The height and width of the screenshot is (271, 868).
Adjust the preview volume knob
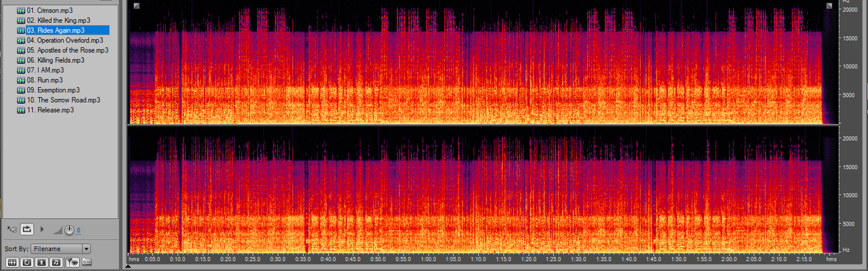coord(68,230)
